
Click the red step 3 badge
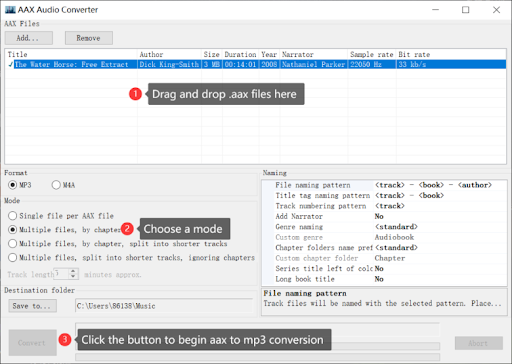click(x=65, y=340)
